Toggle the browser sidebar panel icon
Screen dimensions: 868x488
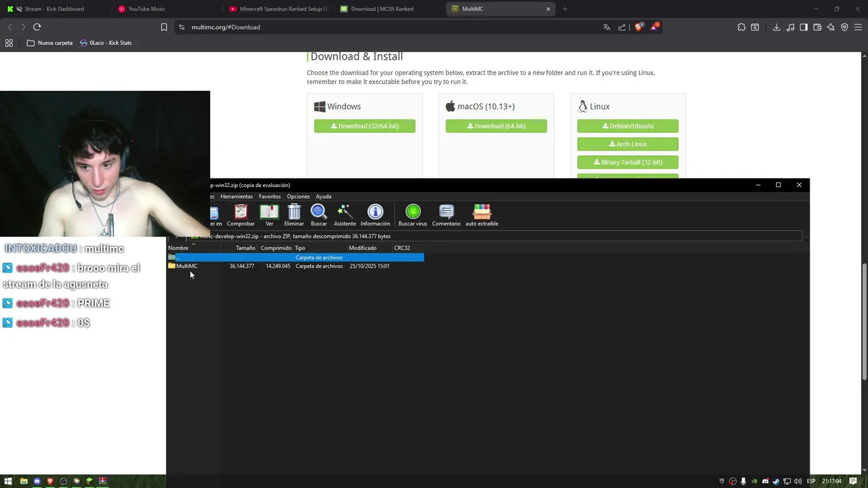[804, 27]
